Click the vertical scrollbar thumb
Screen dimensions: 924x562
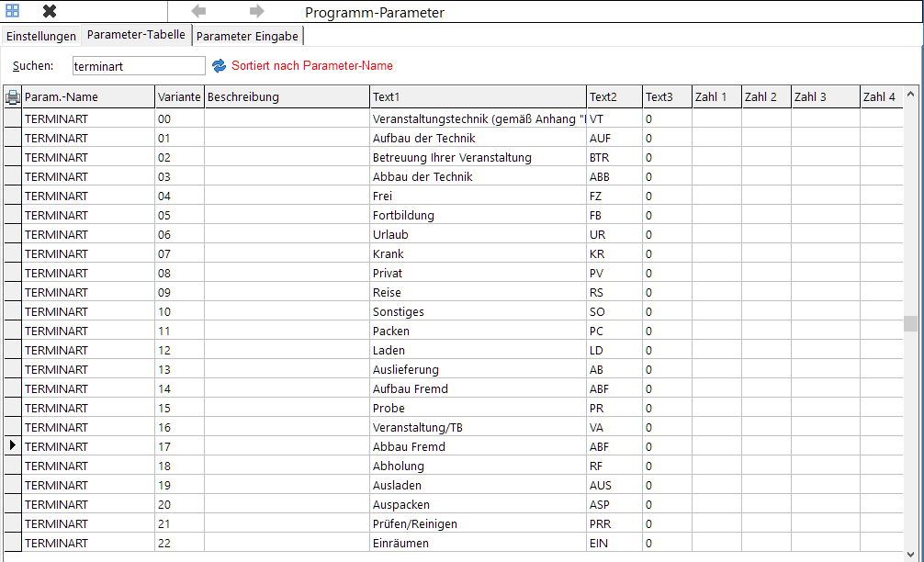pos(910,323)
